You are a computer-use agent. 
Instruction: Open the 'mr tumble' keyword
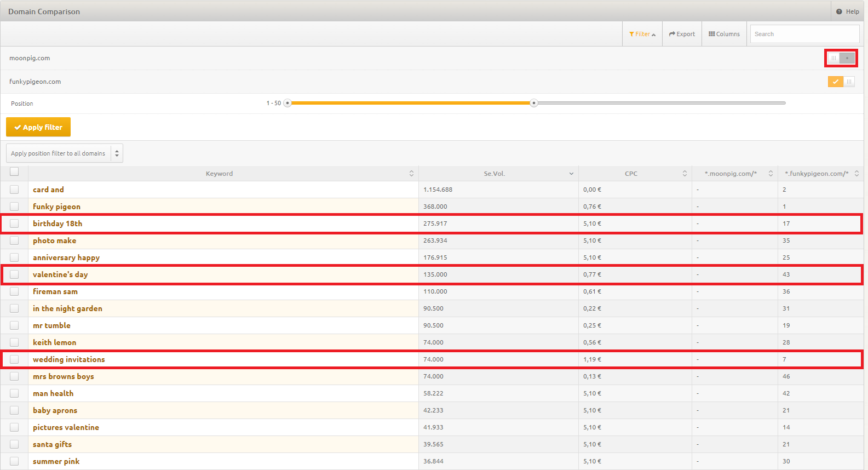tap(51, 325)
